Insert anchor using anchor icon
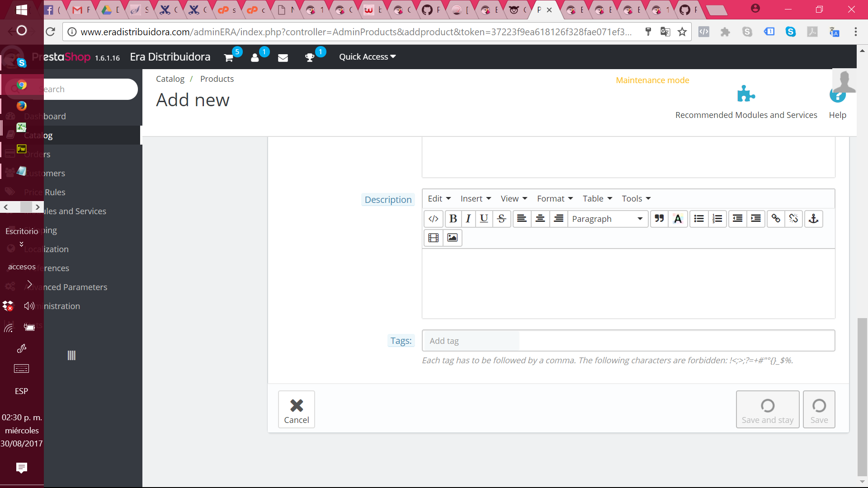Image resolution: width=868 pixels, height=488 pixels. [x=813, y=219]
